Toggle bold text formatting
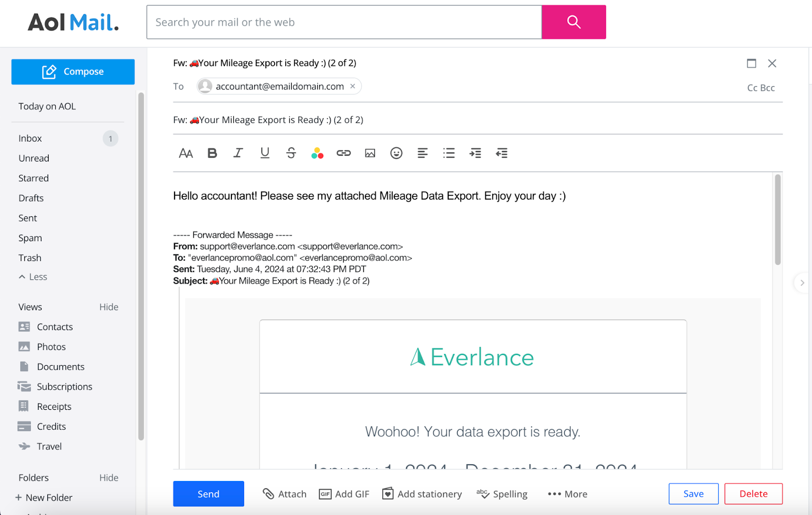This screenshot has width=812, height=515. pyautogui.click(x=212, y=153)
